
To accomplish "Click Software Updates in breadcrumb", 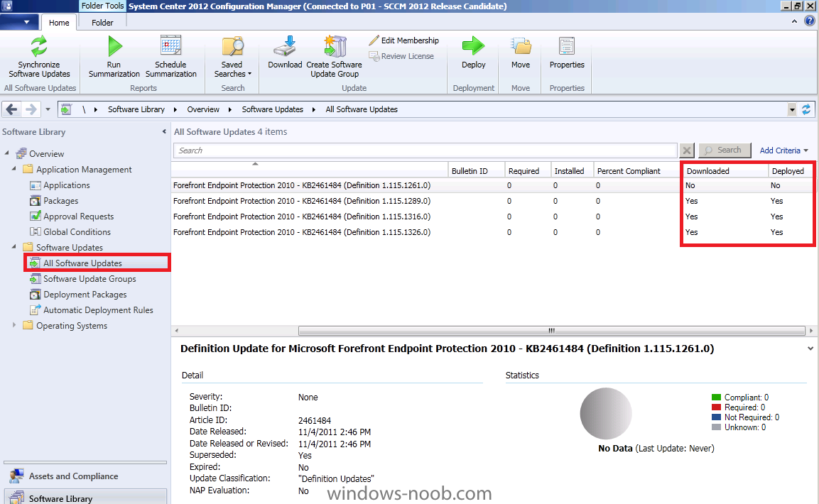I will 273,109.
